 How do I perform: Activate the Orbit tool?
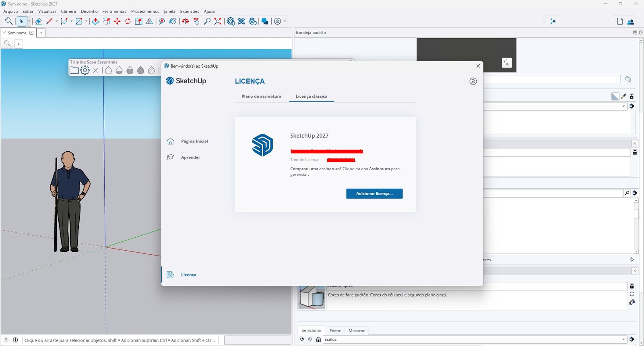[186, 21]
